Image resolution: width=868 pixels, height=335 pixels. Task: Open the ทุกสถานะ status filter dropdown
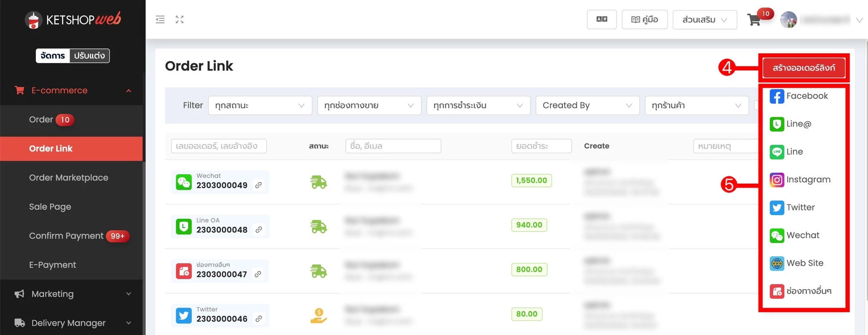(x=260, y=105)
